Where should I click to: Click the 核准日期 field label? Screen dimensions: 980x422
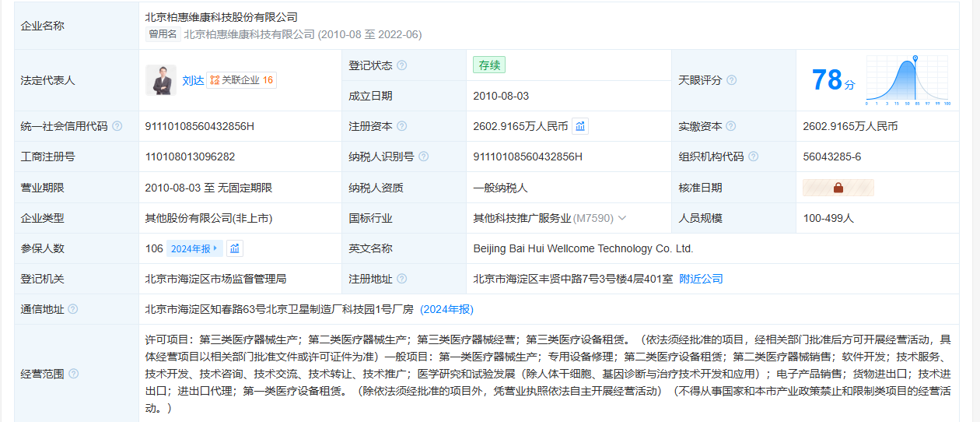[700, 188]
